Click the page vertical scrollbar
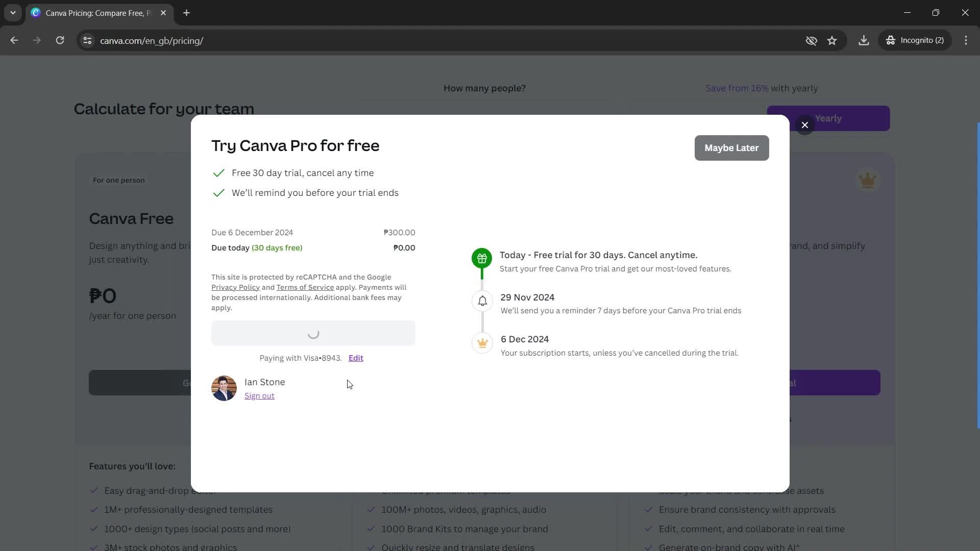 tap(977, 275)
